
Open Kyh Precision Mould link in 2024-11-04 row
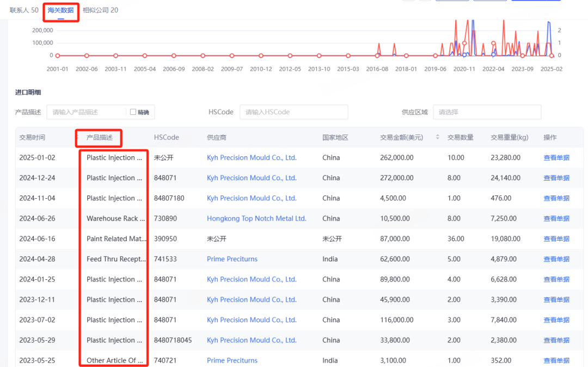[x=252, y=198]
